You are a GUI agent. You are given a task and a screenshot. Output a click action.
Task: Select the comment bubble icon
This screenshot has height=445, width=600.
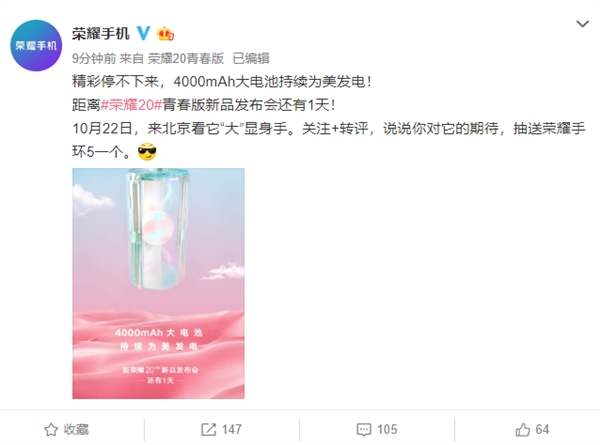[x=364, y=430]
